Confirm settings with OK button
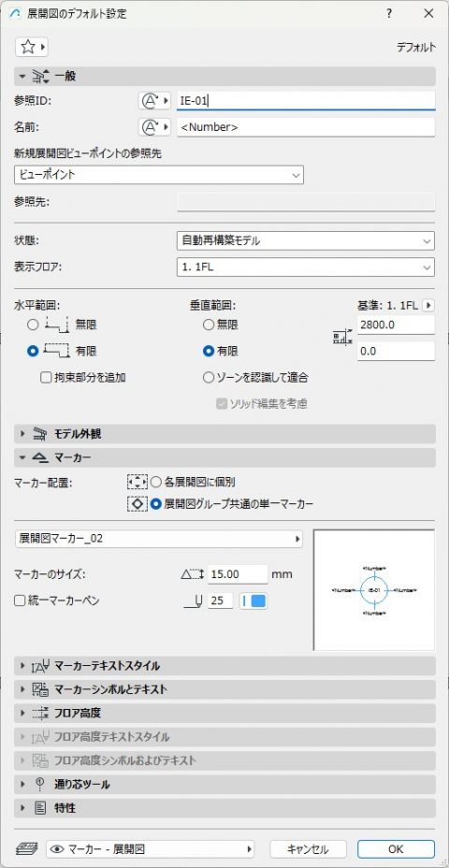 pyautogui.click(x=396, y=849)
